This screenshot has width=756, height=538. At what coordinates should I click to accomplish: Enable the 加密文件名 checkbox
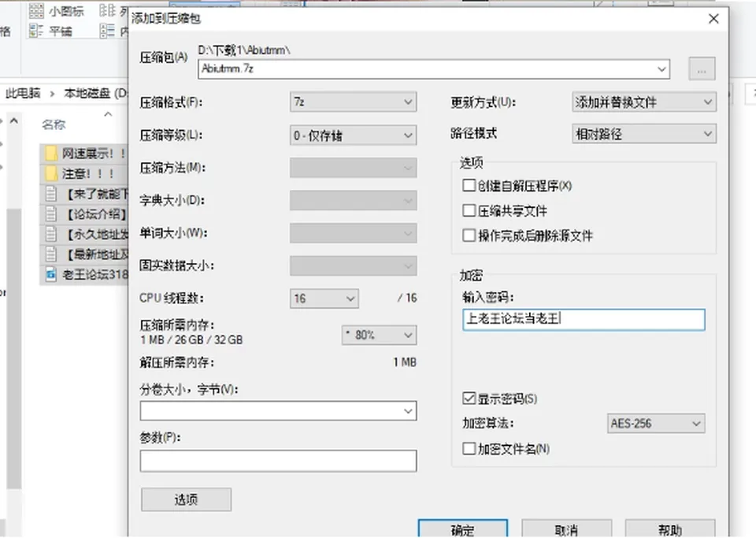point(469,449)
